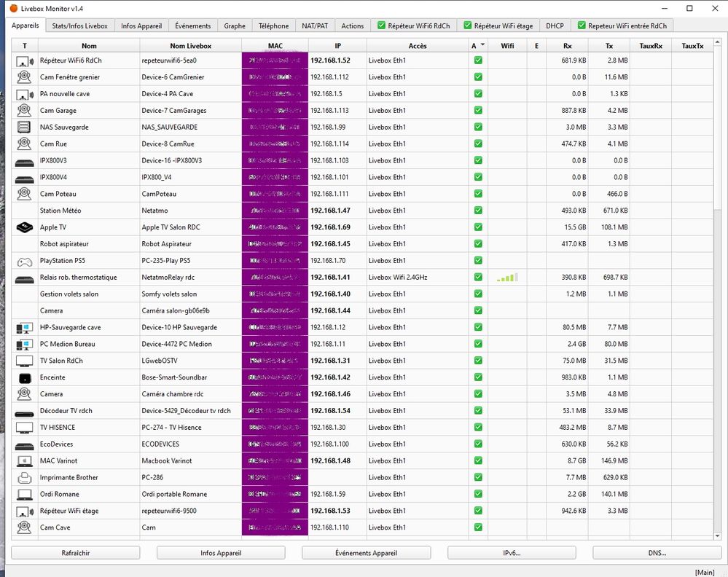
Task: Select the TV HISENCE television icon
Action: [25, 428]
